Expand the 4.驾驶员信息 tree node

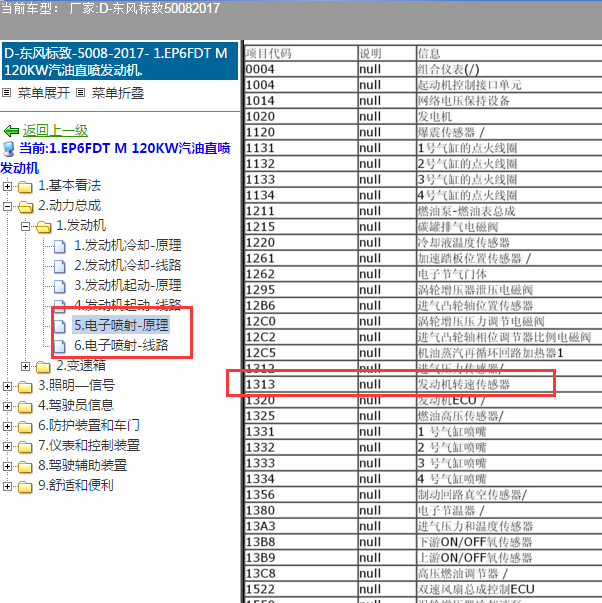pyautogui.click(x=7, y=406)
